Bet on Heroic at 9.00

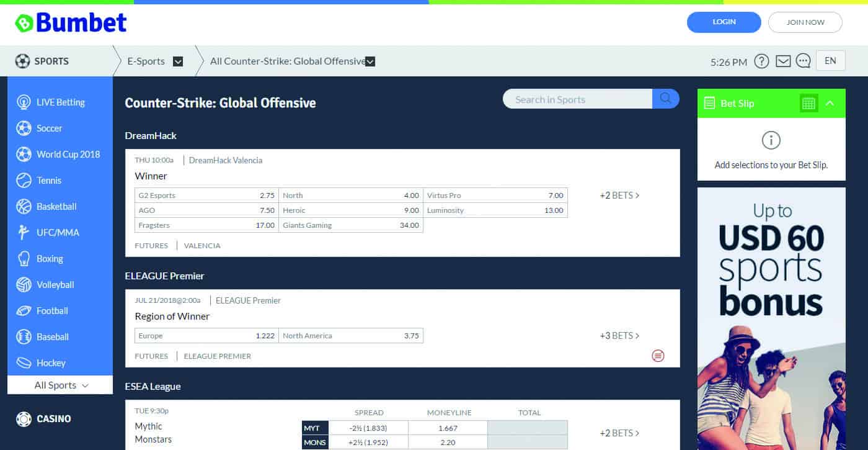pos(351,210)
